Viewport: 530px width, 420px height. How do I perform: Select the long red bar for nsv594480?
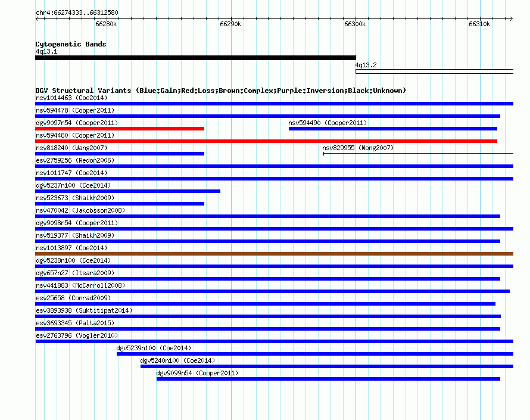click(266, 141)
